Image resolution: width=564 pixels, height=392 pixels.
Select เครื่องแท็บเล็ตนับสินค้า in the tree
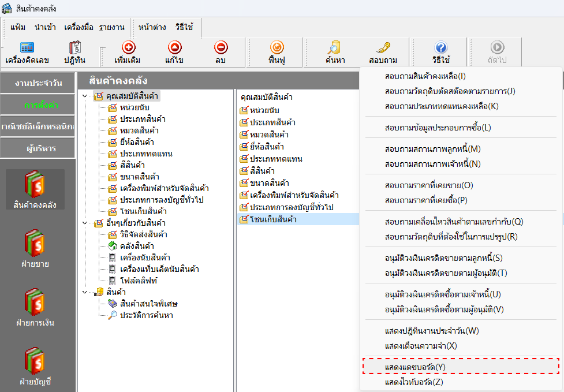click(159, 269)
